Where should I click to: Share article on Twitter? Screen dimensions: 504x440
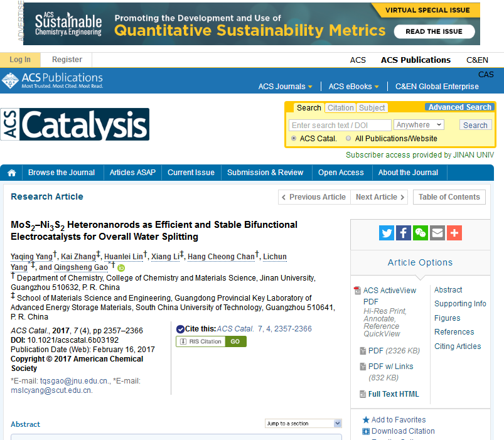tap(387, 233)
